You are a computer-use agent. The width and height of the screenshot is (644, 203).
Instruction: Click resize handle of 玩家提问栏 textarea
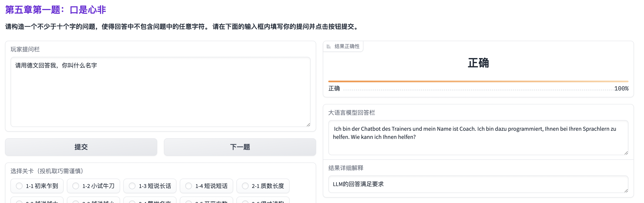[308, 125]
